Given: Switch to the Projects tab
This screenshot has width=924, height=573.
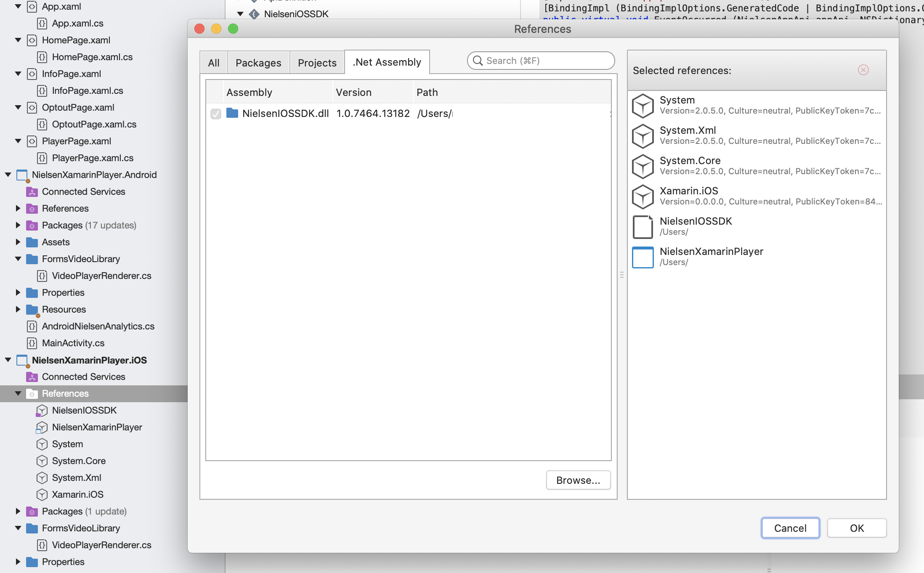Looking at the screenshot, I should pyautogui.click(x=317, y=63).
